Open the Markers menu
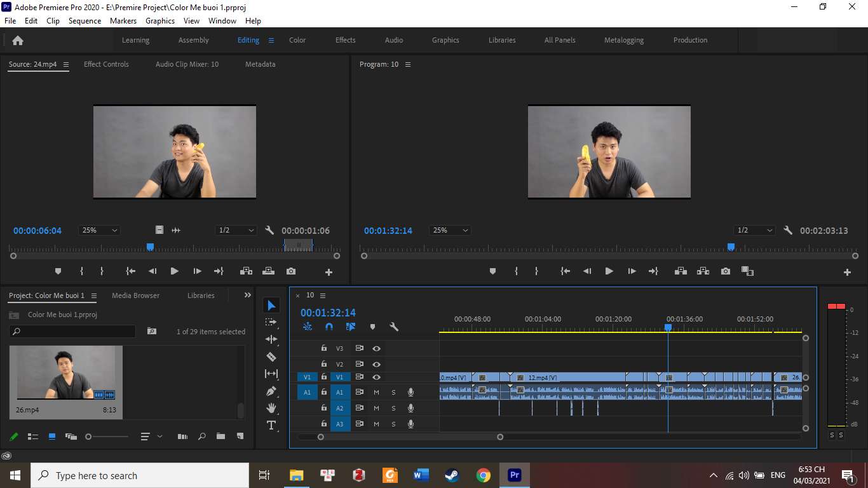868x488 pixels. point(123,21)
